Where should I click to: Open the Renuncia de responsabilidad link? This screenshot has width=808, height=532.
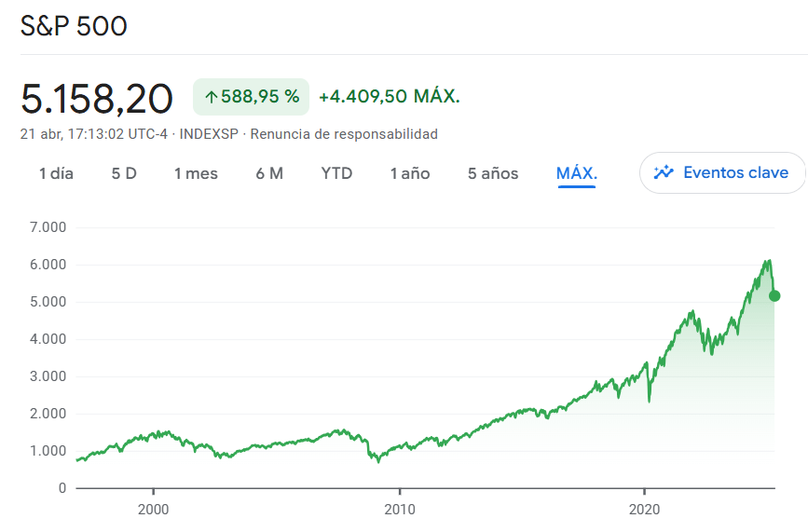coord(344,134)
